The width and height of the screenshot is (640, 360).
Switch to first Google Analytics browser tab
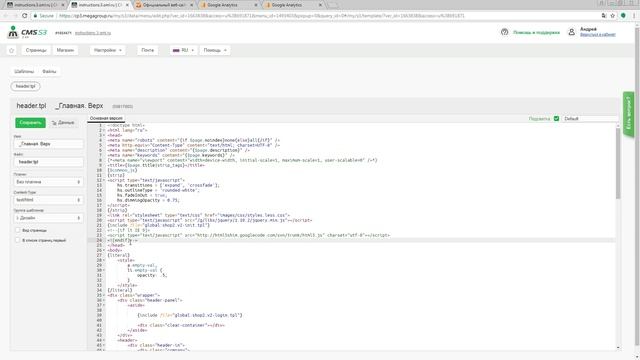(227, 5)
